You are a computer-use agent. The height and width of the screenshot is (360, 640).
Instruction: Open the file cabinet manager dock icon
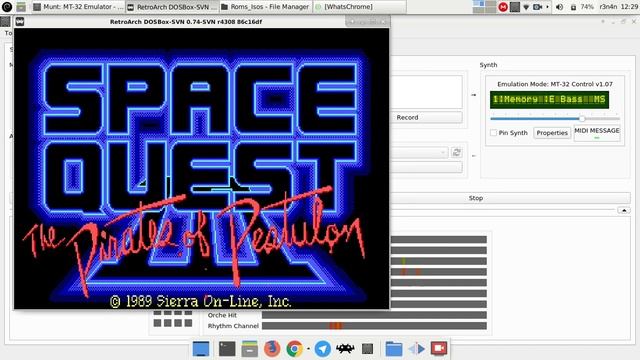(249, 349)
